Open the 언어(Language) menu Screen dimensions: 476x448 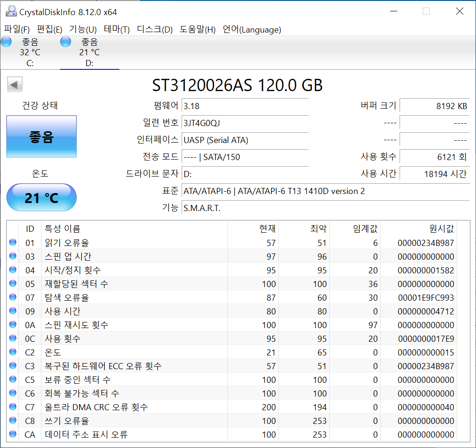coord(251,29)
